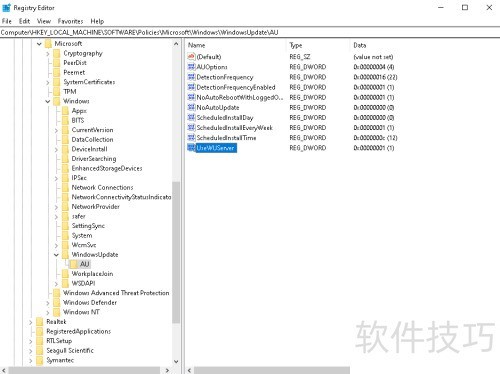500x374 pixels.
Task: Click the 0x00000004 (4) data value
Action: 374,67
